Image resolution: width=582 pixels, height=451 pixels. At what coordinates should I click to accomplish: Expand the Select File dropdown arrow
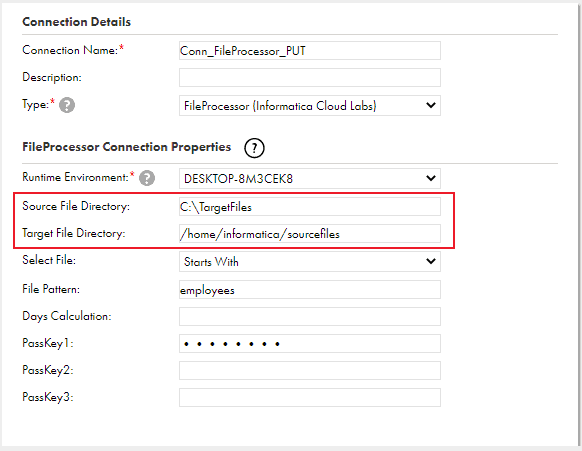(x=431, y=261)
